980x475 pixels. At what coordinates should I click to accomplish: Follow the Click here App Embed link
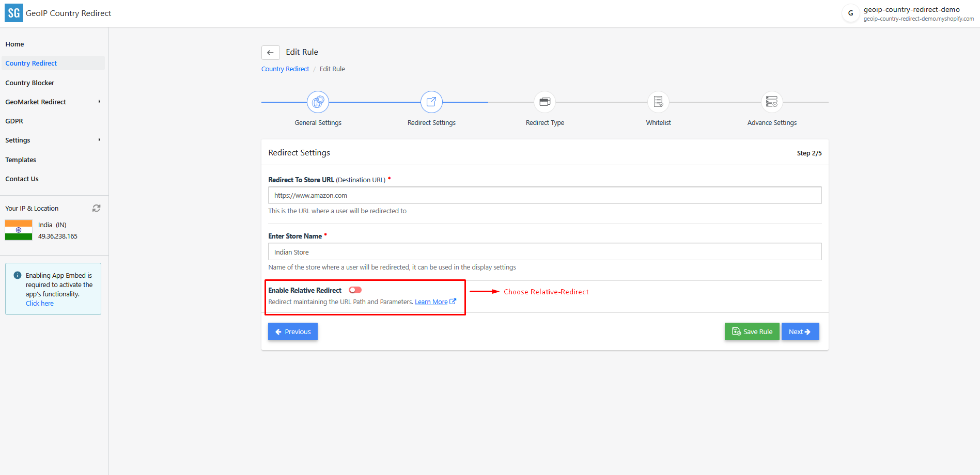click(x=40, y=304)
